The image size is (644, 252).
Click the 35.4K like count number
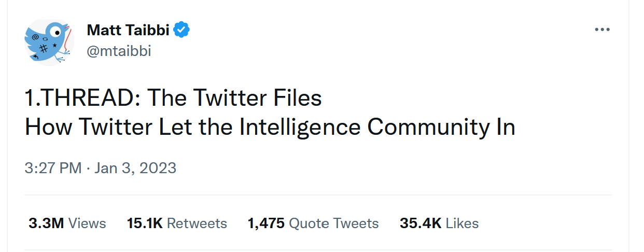(420, 223)
